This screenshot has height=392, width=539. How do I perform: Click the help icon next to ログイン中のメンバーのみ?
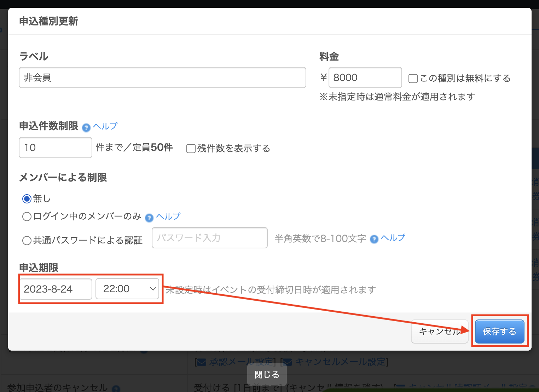(149, 218)
